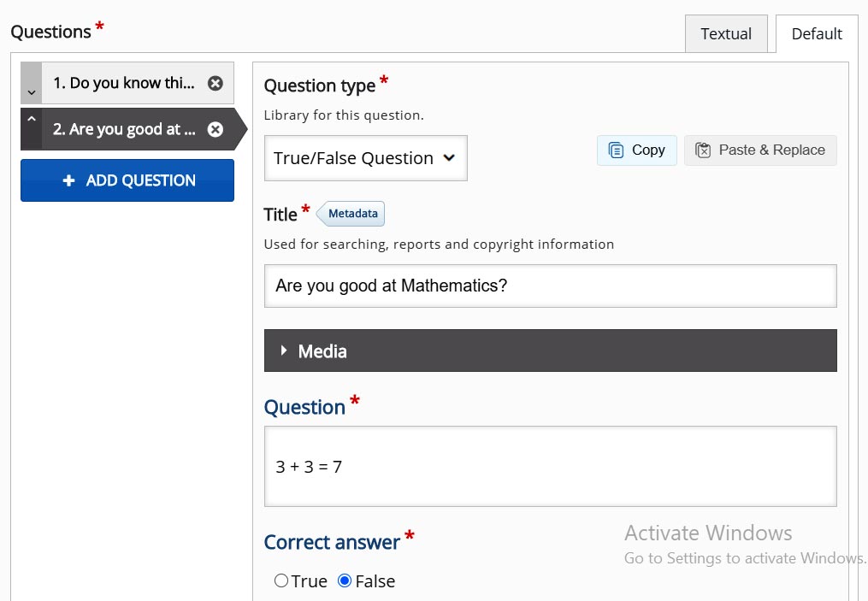Switch to the Textual tab
Image resolution: width=868 pixels, height=601 pixels.
click(726, 34)
